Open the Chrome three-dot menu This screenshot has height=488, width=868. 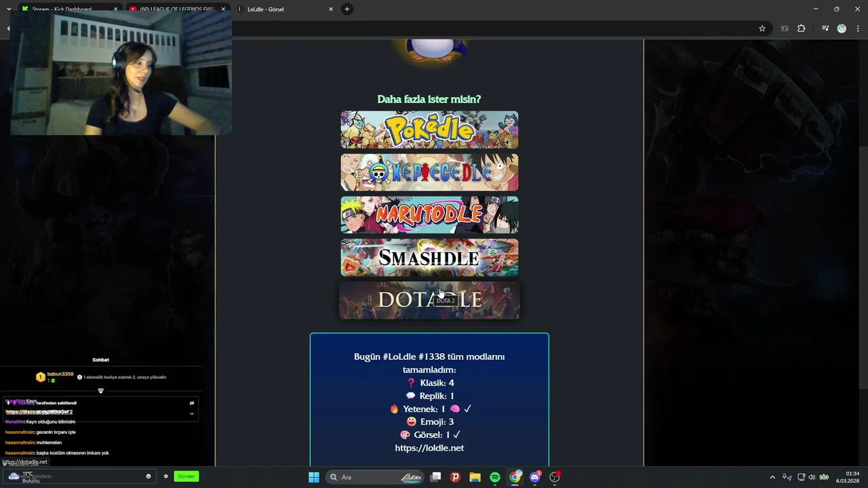tap(859, 28)
